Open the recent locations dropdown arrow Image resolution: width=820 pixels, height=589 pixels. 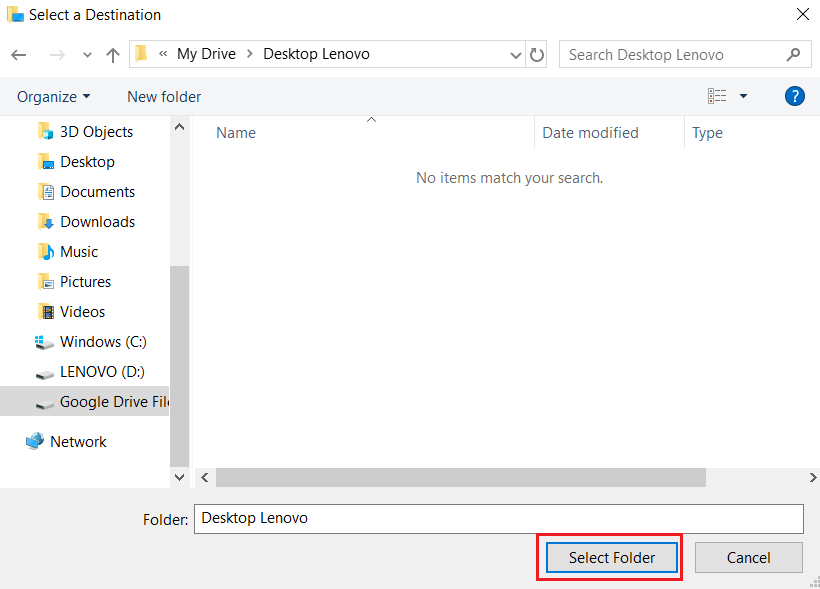(x=87, y=55)
